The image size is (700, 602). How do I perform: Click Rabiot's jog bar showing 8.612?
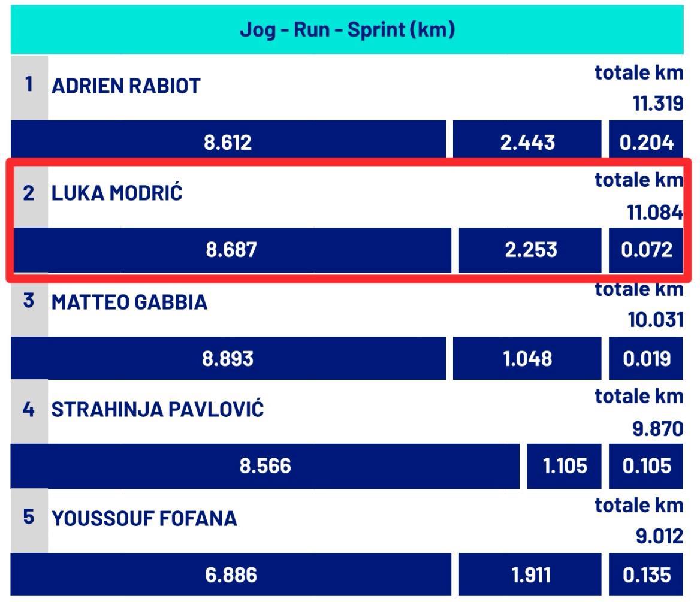click(x=228, y=141)
